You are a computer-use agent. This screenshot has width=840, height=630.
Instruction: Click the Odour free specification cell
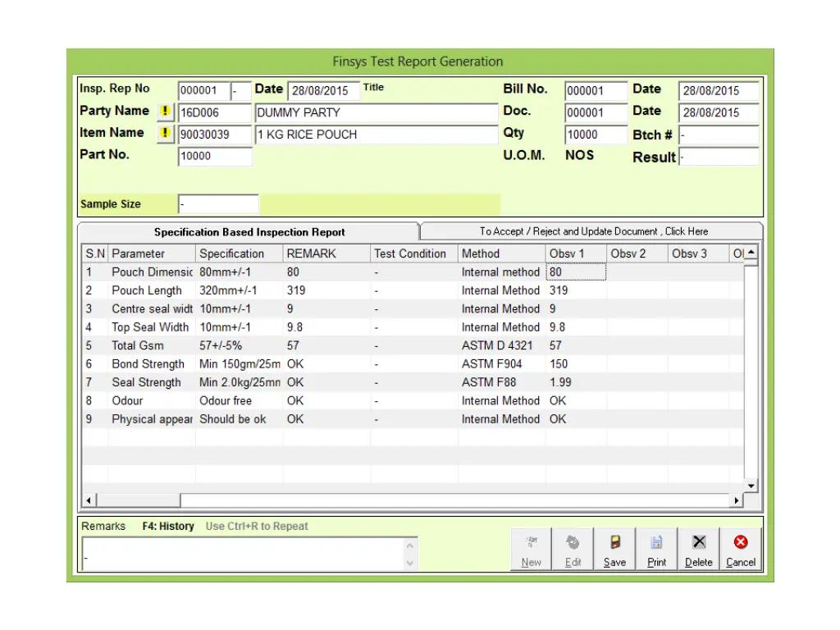point(240,400)
